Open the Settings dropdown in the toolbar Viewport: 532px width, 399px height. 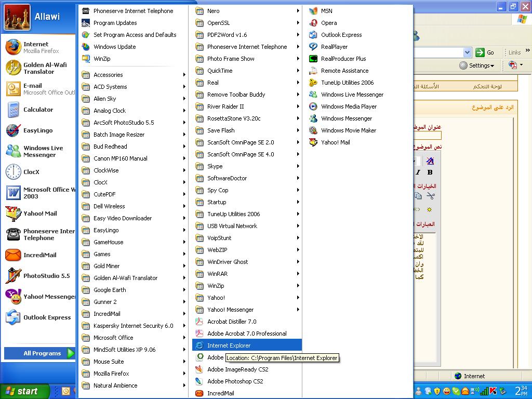(476, 65)
